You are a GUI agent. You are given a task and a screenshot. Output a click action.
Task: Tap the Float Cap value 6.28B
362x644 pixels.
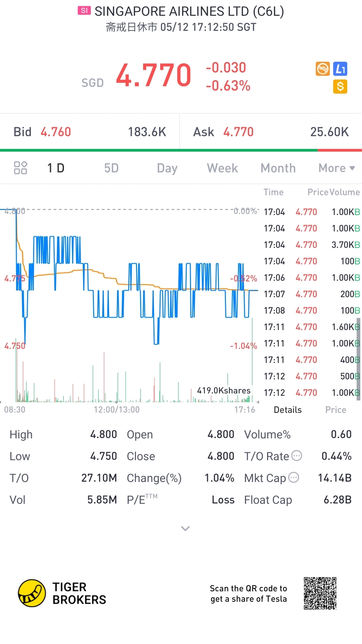(338, 500)
